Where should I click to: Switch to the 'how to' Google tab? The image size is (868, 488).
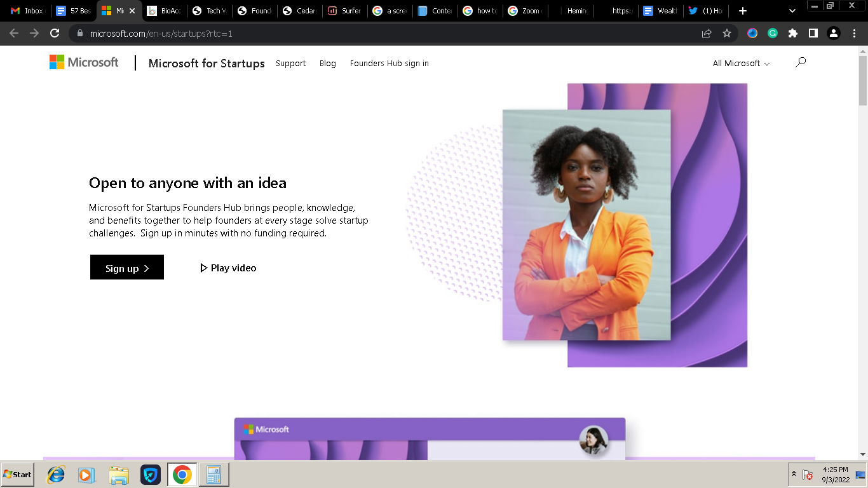click(480, 11)
